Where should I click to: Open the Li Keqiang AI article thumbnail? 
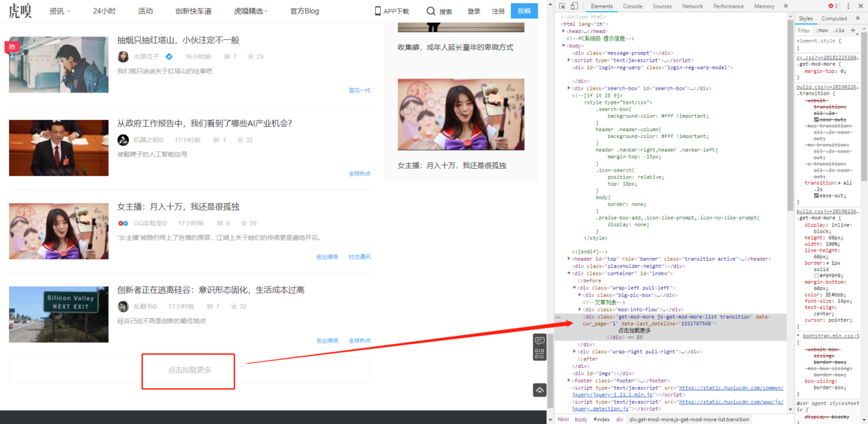tap(59, 147)
